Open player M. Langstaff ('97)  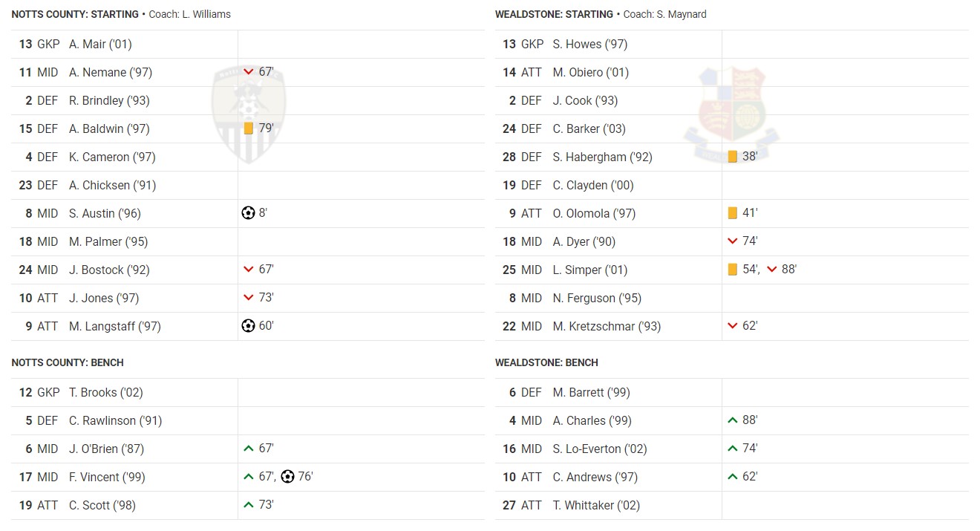[x=114, y=326]
